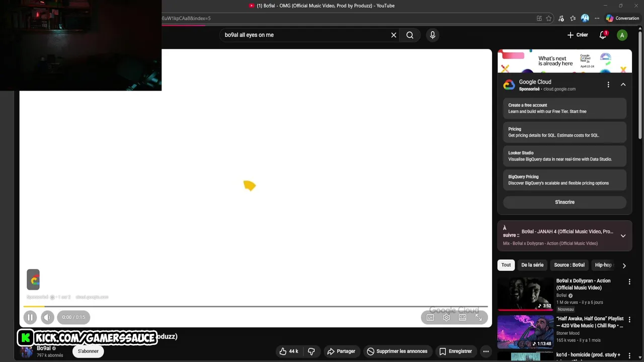644x362 pixels.
Task: Open options for ko1d - homicide video
Action: click(x=629, y=356)
